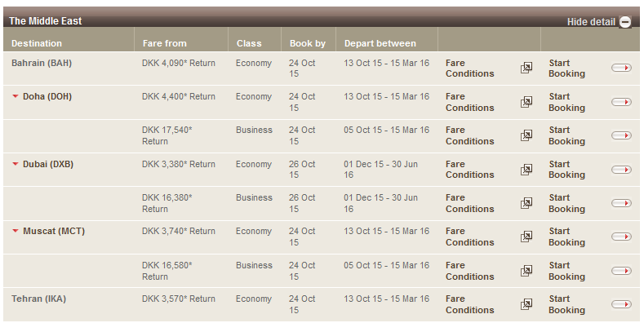
Task: Click Start Booking arrow for Dubai Economy
Action: (621, 170)
